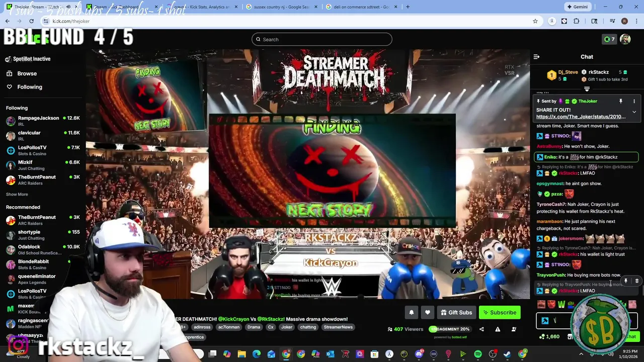Image resolution: width=644 pixels, height=362 pixels.
Task: Expand the pinned message with the chevron
Action: (x=634, y=112)
